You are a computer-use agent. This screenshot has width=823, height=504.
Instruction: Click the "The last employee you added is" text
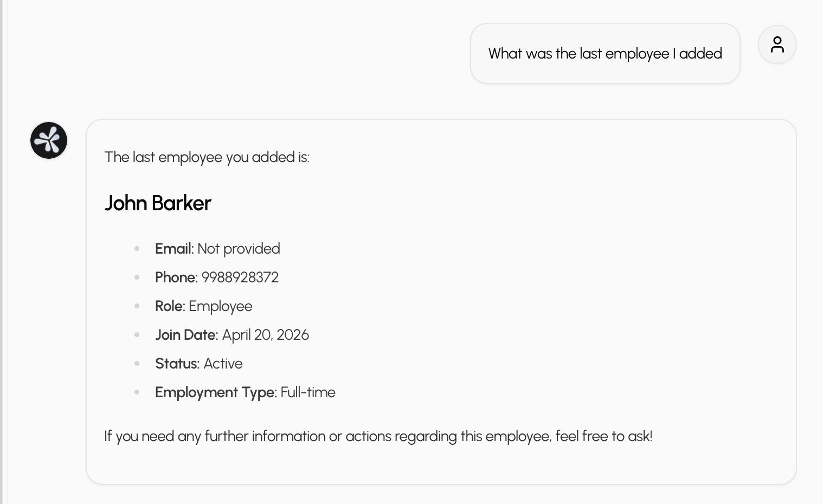click(x=207, y=157)
